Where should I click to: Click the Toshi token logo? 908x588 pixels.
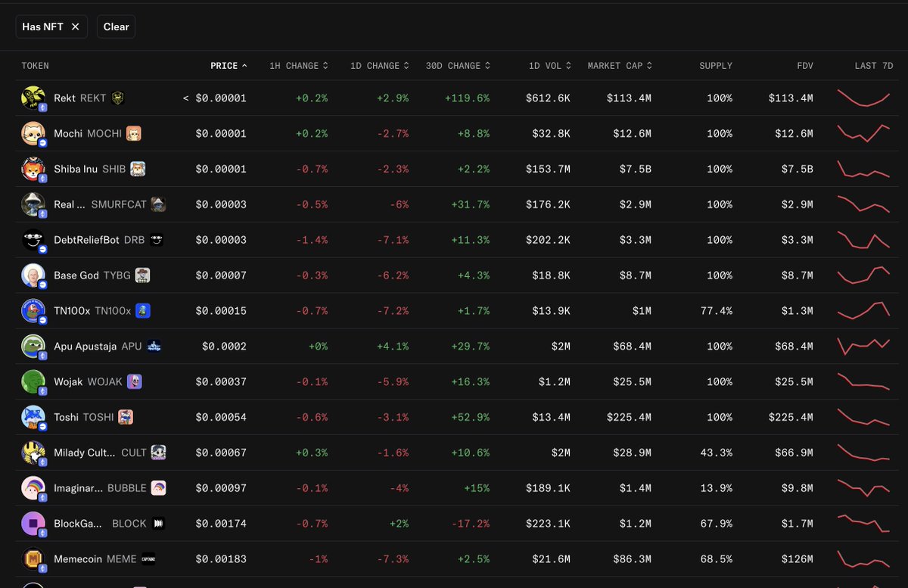(33, 417)
